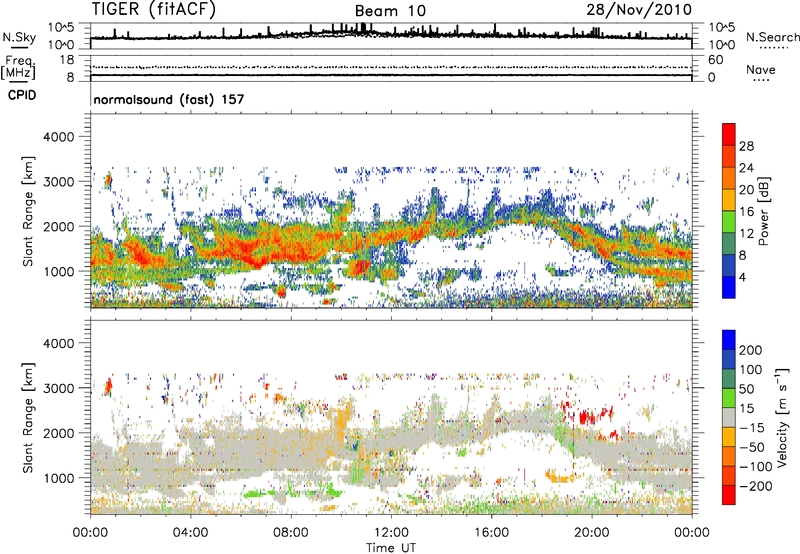Click the Freq. [MHz] axis label
Viewport: 800px width, 554px height.
pos(19,67)
